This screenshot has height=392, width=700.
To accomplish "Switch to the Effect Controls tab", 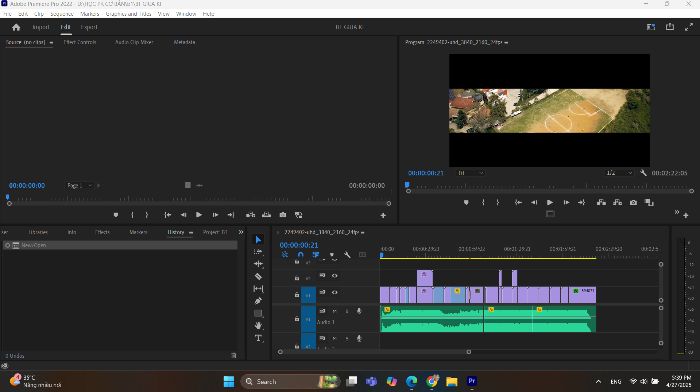I will tap(80, 42).
